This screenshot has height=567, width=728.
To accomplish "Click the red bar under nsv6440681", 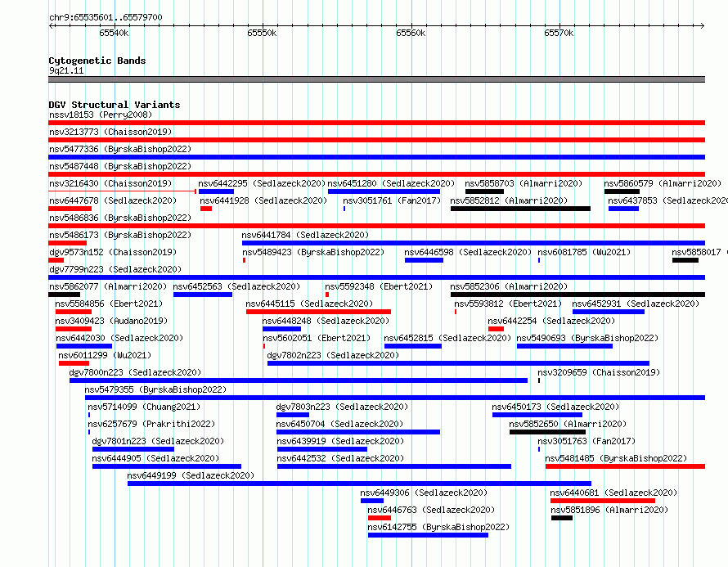I will point(603,501).
